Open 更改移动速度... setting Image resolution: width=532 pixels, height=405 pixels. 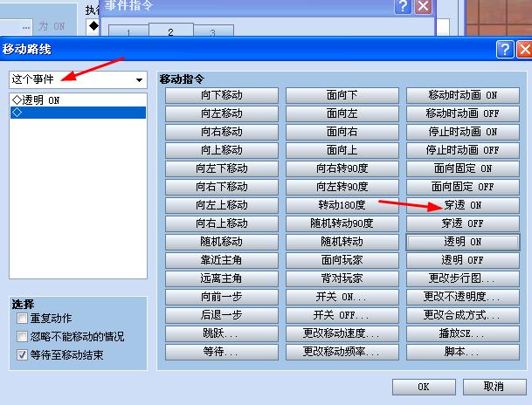(342, 333)
